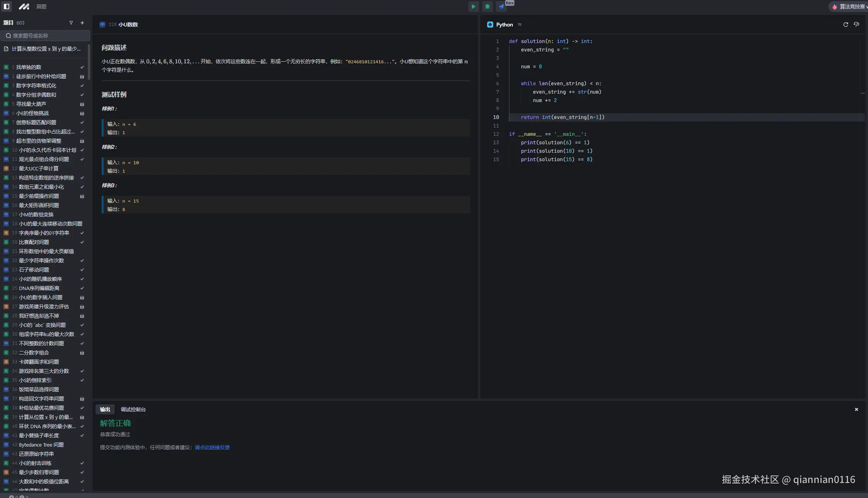Click the MarsCode logo in top bar
The height and width of the screenshot is (498, 868).
coord(24,7)
